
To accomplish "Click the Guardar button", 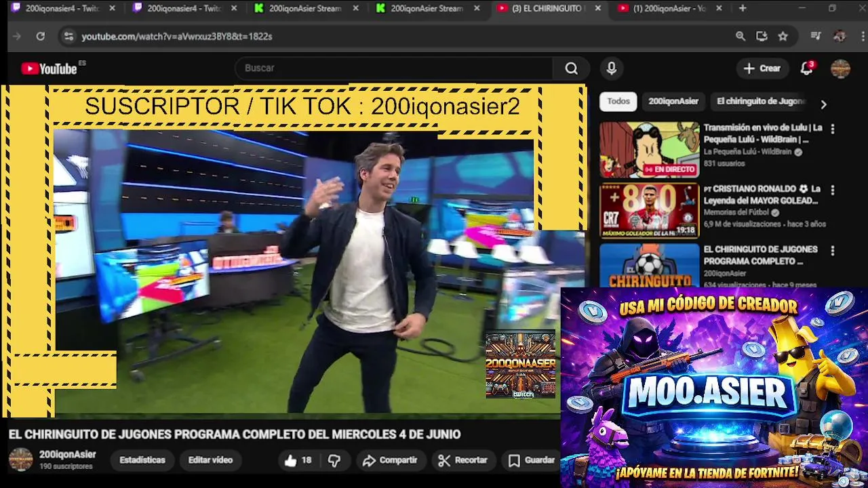I will click(x=532, y=460).
